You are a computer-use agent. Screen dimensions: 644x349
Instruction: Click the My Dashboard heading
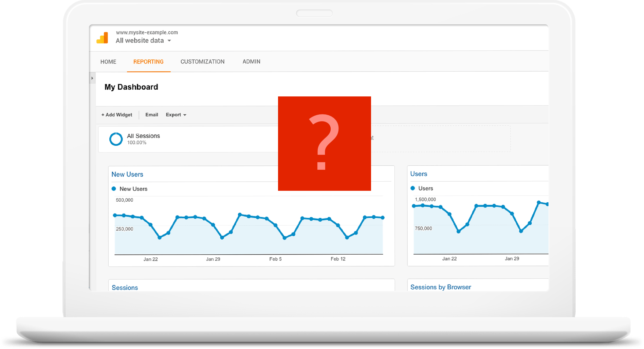click(131, 87)
